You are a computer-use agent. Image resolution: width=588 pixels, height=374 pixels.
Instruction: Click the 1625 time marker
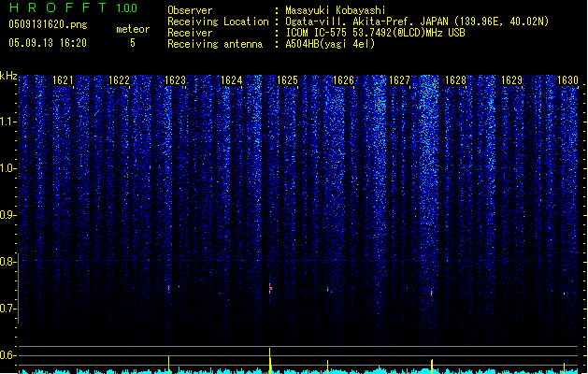click(287, 80)
